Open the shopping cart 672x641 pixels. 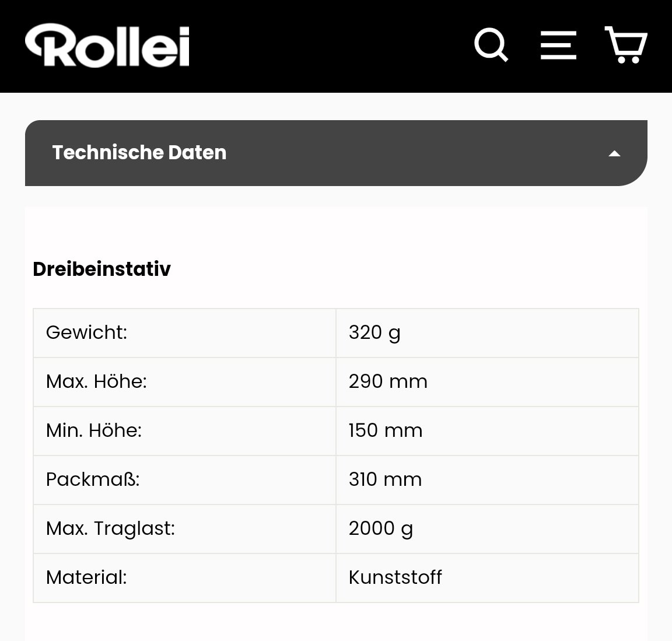pos(626,45)
